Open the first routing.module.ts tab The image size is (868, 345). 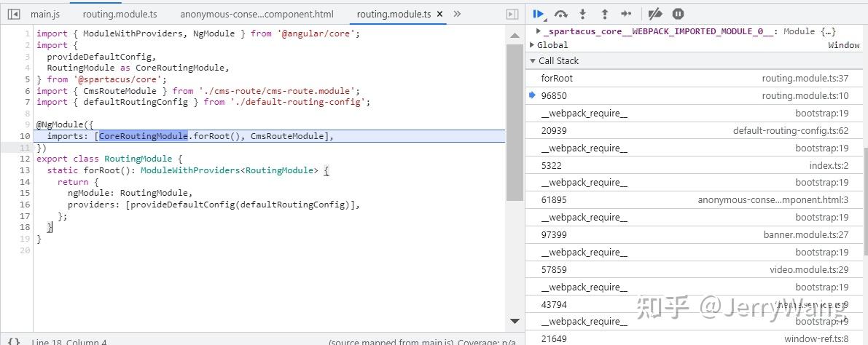tap(119, 15)
